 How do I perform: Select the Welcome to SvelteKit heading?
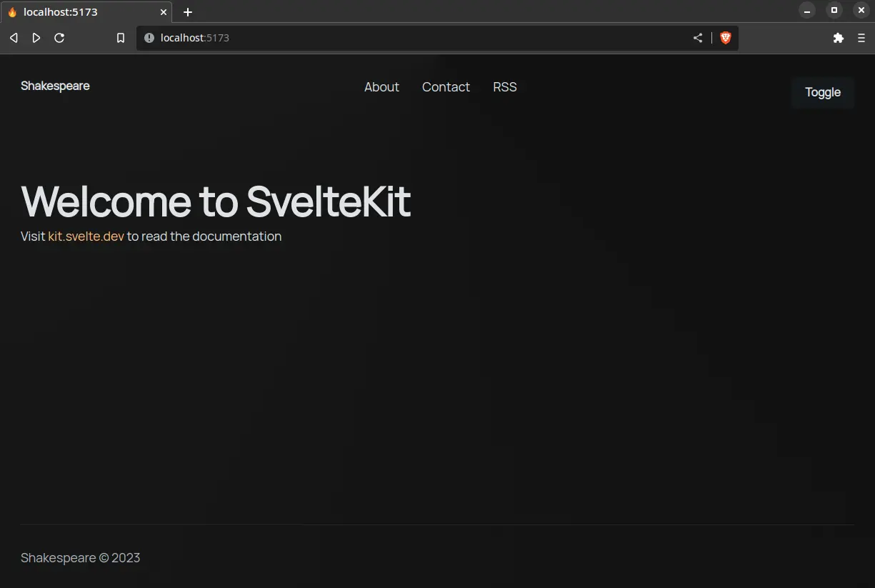click(x=216, y=201)
